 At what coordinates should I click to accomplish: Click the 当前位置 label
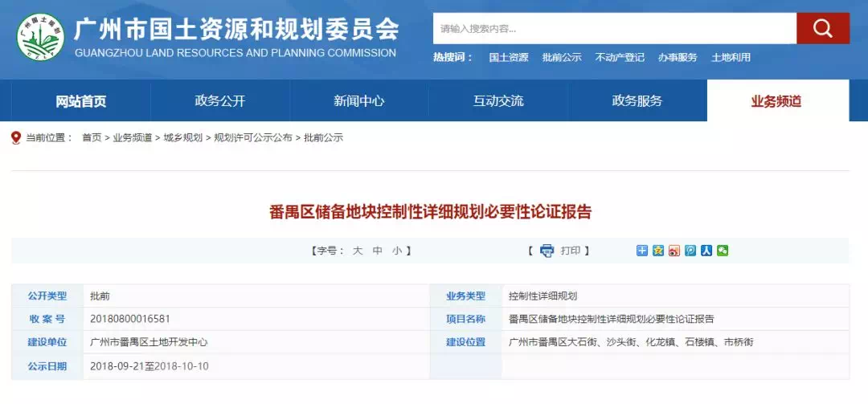(49, 138)
